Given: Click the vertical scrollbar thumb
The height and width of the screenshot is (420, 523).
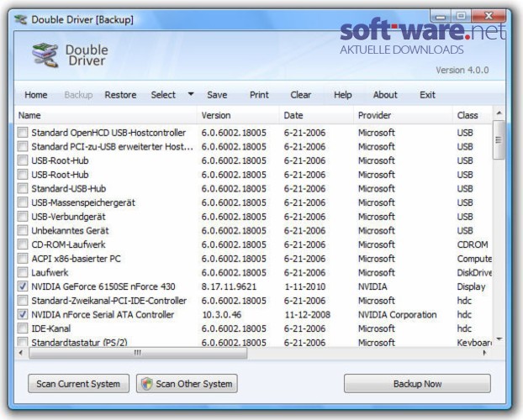Looking at the screenshot, I should coord(499,140).
